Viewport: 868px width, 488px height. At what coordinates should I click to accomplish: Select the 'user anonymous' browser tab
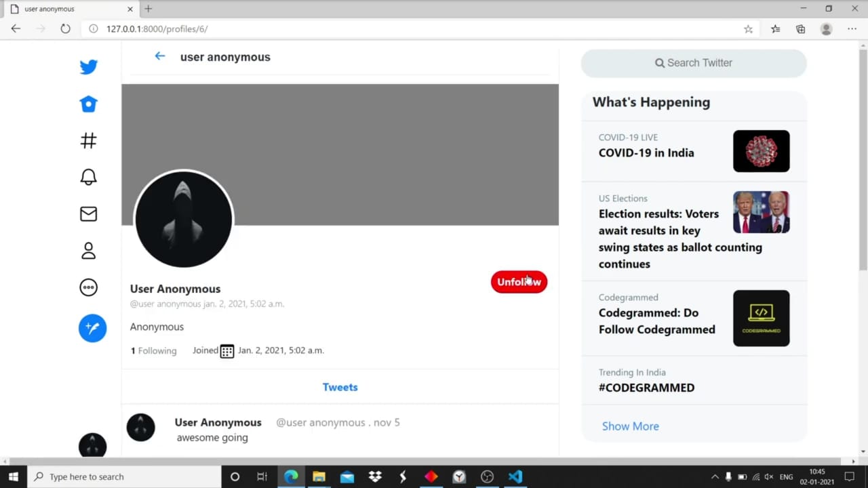70,9
